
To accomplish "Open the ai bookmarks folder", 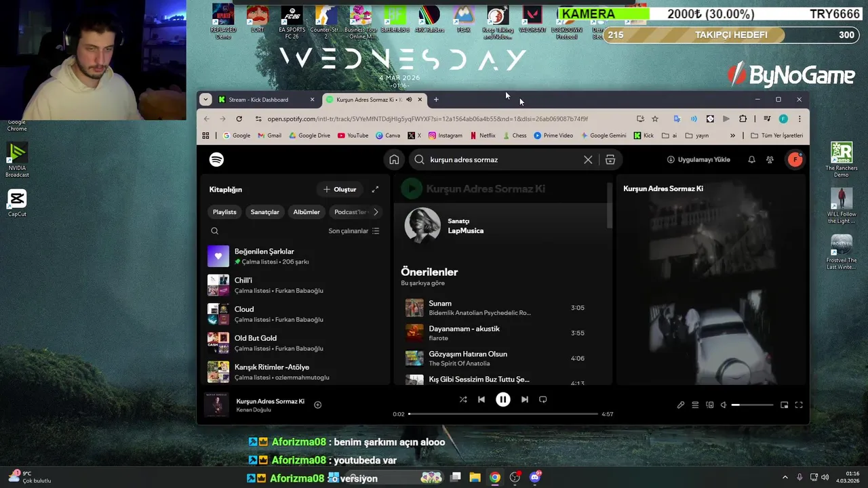I will click(x=670, y=136).
